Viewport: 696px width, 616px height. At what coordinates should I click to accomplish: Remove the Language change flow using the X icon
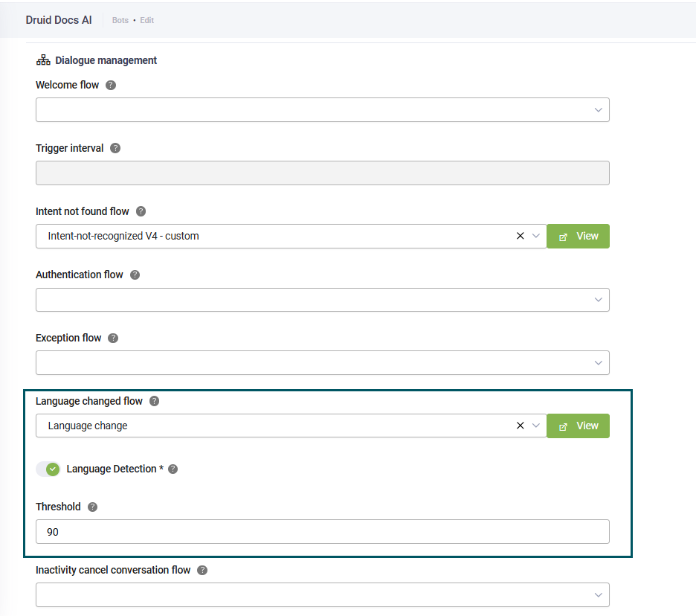[521, 426]
